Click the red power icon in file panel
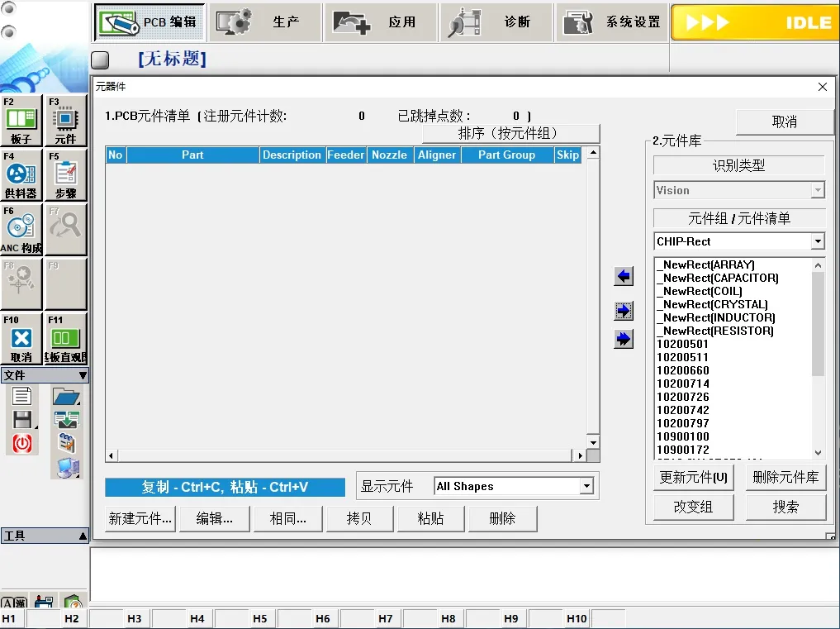This screenshot has height=629, width=840. (21, 443)
